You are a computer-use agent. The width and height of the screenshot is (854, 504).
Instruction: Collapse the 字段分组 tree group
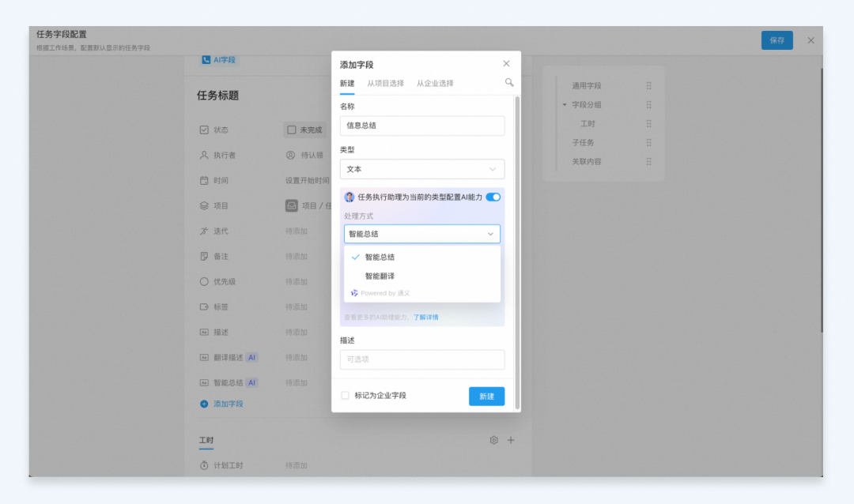(x=565, y=104)
